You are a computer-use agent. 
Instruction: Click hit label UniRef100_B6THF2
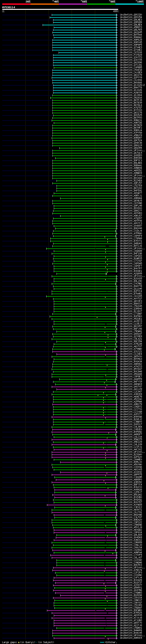pyautogui.click(x=131, y=128)
